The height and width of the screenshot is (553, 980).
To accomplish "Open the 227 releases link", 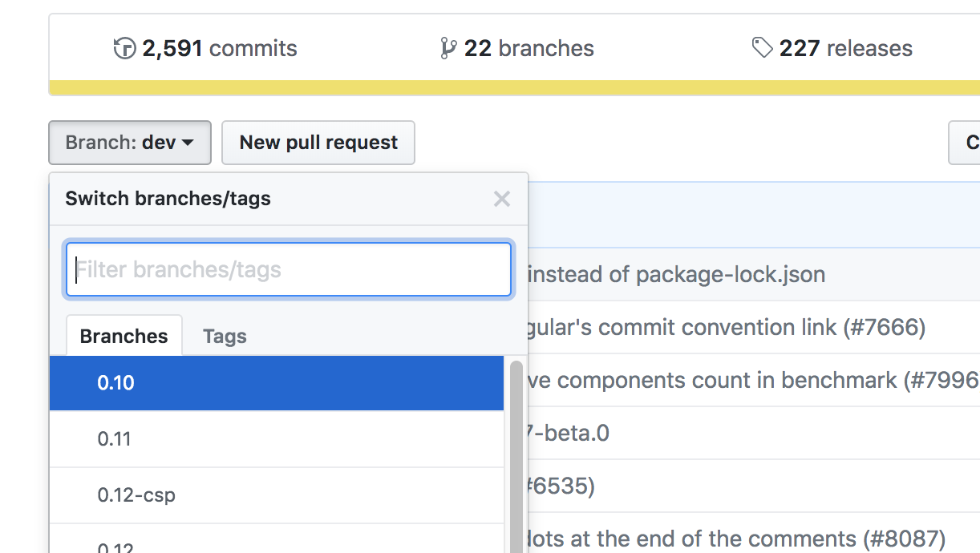I will tap(845, 49).
